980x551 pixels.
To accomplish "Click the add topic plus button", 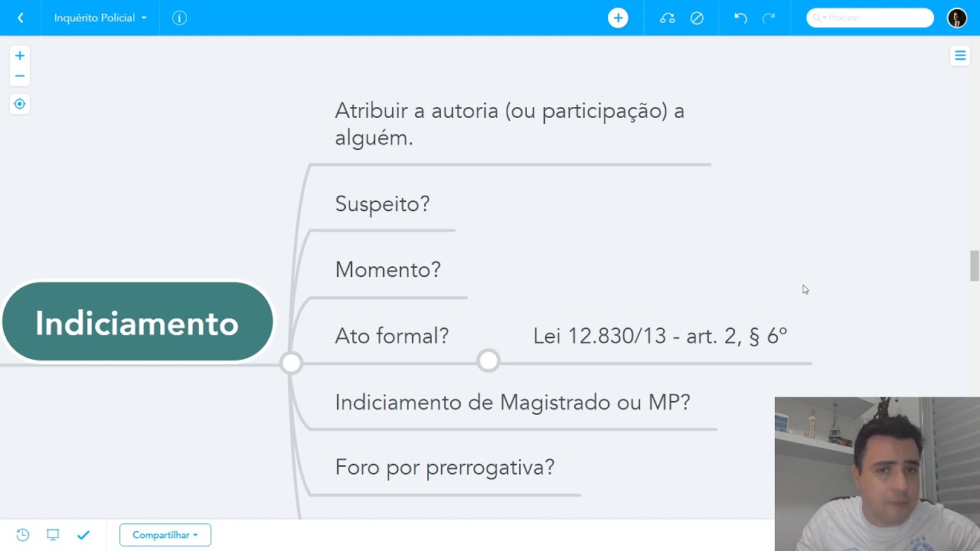I will [x=618, y=18].
